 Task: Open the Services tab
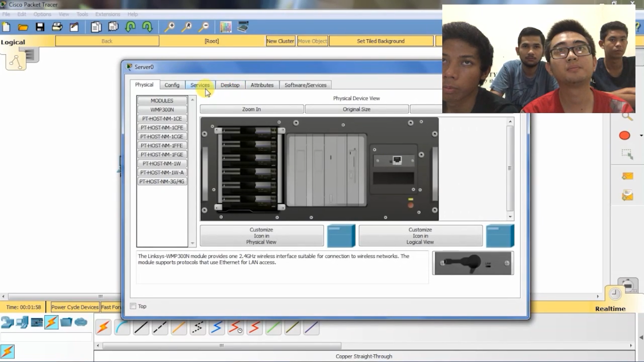pos(200,85)
